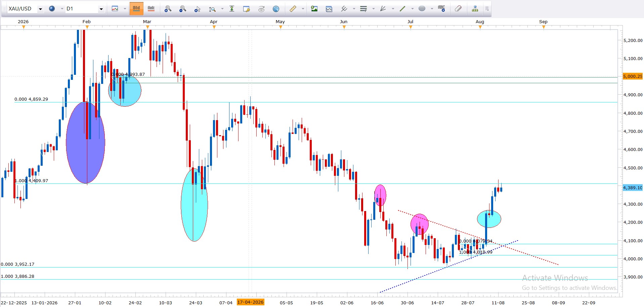Click the 5,000.25 orange price label
644x307 pixels.
pyautogui.click(x=633, y=76)
